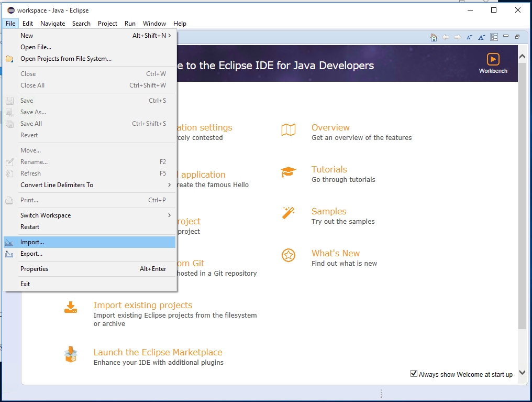Click the Workbench label

pyautogui.click(x=493, y=71)
